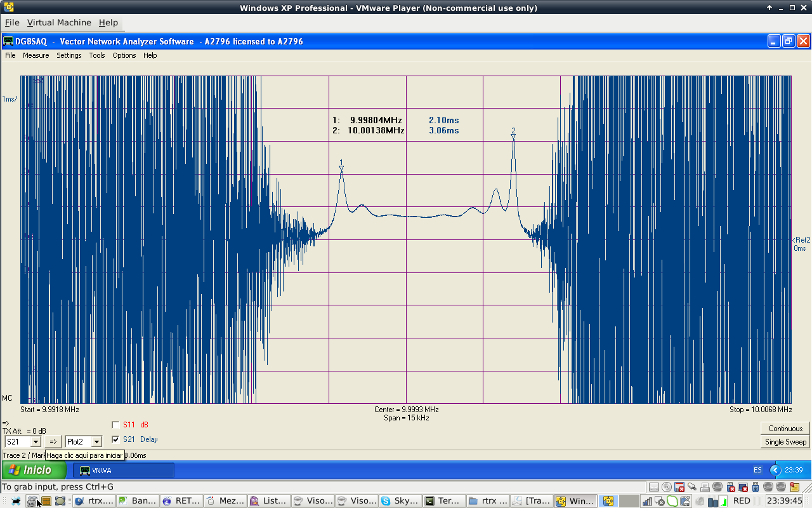
Task: Enable the S11 dB trace checkbox
Action: click(x=115, y=425)
